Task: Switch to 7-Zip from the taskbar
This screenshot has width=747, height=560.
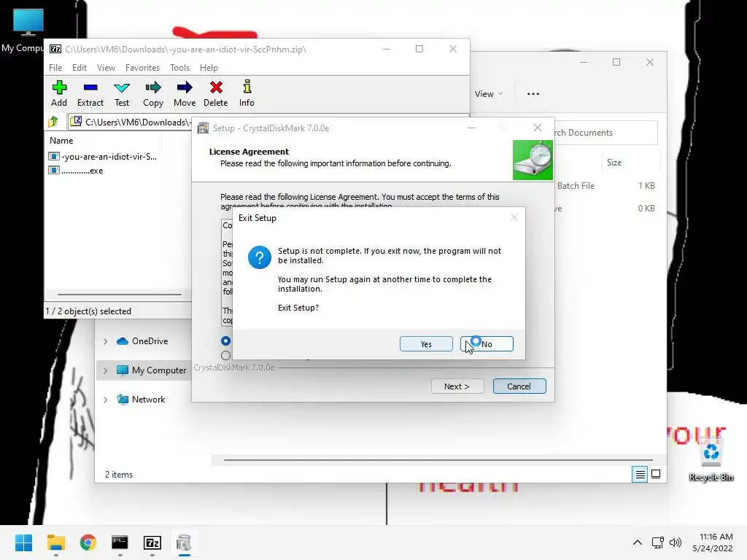Action: [152, 542]
